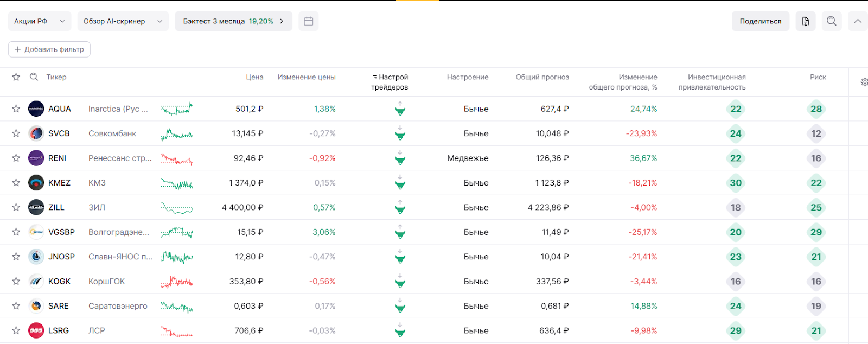Star the KMEZ row as favorite
This screenshot has width=868, height=344.
16,183
